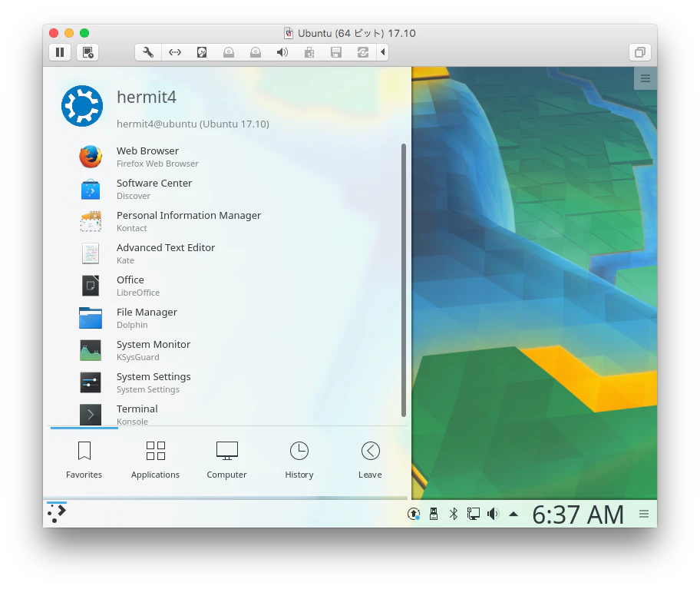This screenshot has height=589, width=700.
Task: Click the Unity view button at top right
Action: click(639, 52)
